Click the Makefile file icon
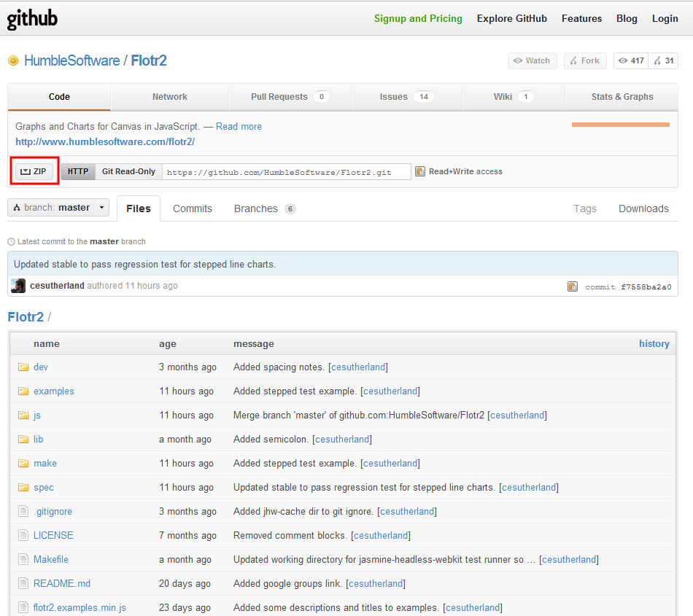Image resolution: width=693 pixels, height=616 pixels. click(23, 559)
